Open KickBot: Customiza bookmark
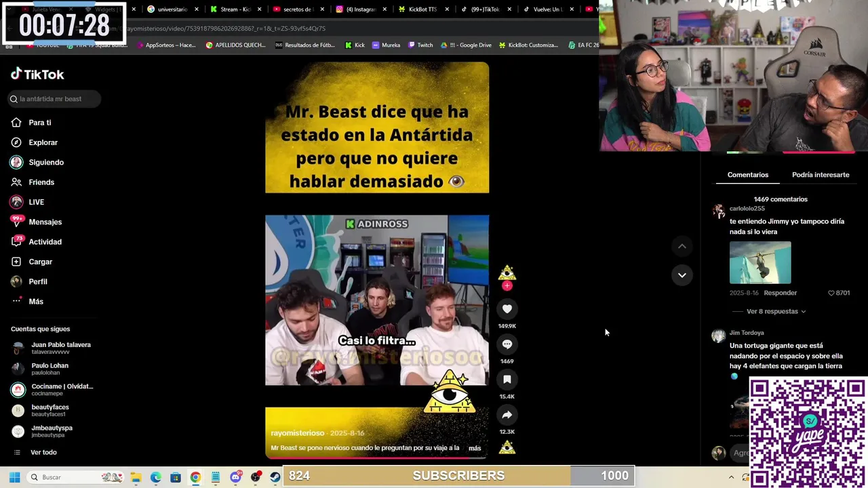The height and width of the screenshot is (488, 868). [529, 45]
